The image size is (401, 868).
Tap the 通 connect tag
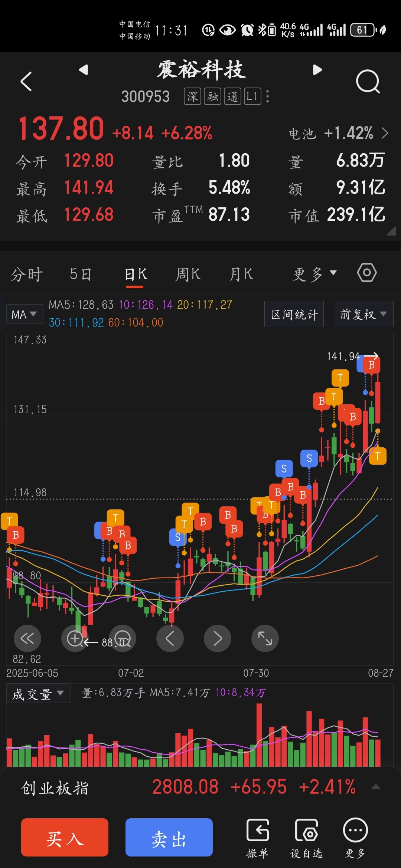coord(232,96)
